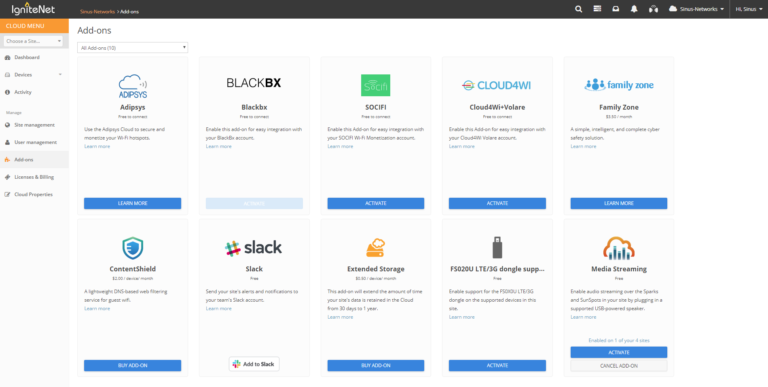The width and height of the screenshot is (768, 387).
Task: Click the Blackbx disabled ACTIVATE button
Action: click(x=254, y=203)
